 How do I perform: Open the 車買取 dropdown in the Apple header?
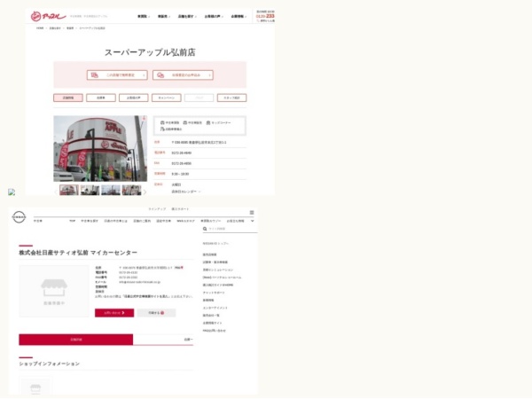pyautogui.click(x=144, y=16)
